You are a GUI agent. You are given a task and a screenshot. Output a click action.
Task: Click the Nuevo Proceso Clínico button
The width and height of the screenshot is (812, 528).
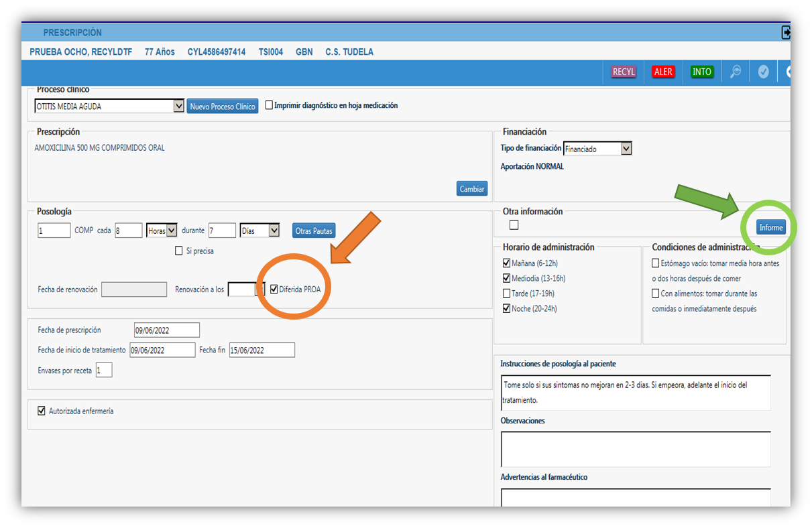tap(223, 107)
